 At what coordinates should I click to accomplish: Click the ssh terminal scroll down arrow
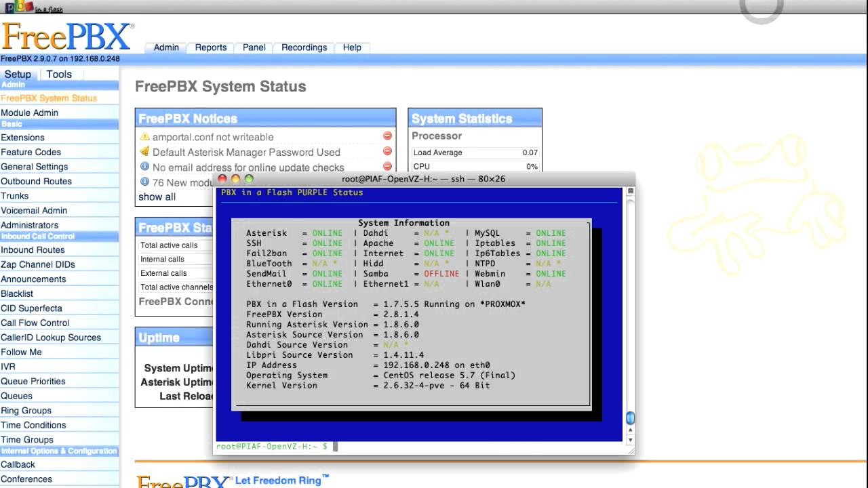click(630, 439)
